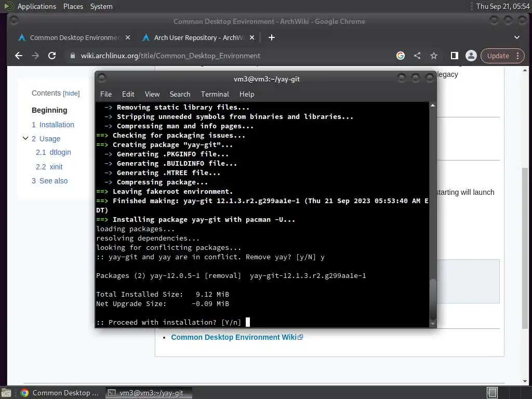Switch to Chrome taskbar entry

click(59, 393)
